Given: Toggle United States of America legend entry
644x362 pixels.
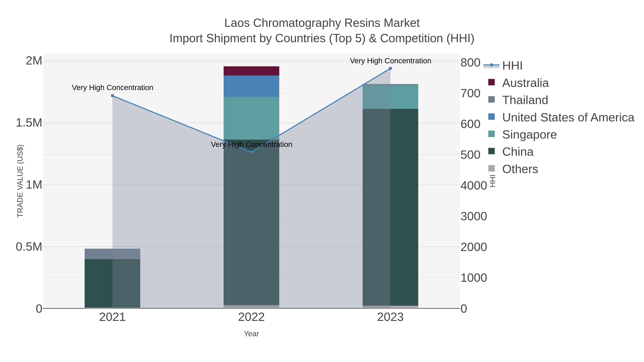Looking at the screenshot, I should (561, 117).
